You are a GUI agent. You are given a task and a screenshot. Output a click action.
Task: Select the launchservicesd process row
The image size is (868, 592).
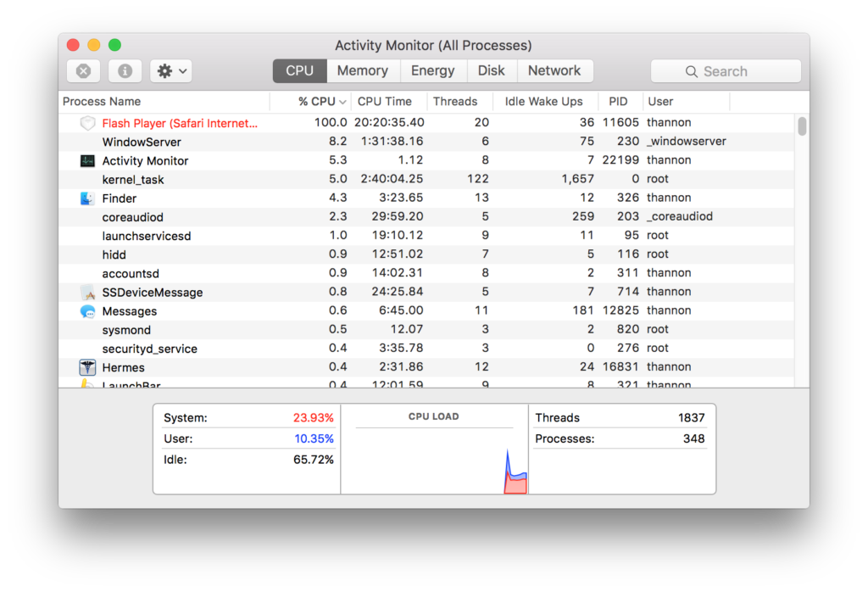pos(426,236)
